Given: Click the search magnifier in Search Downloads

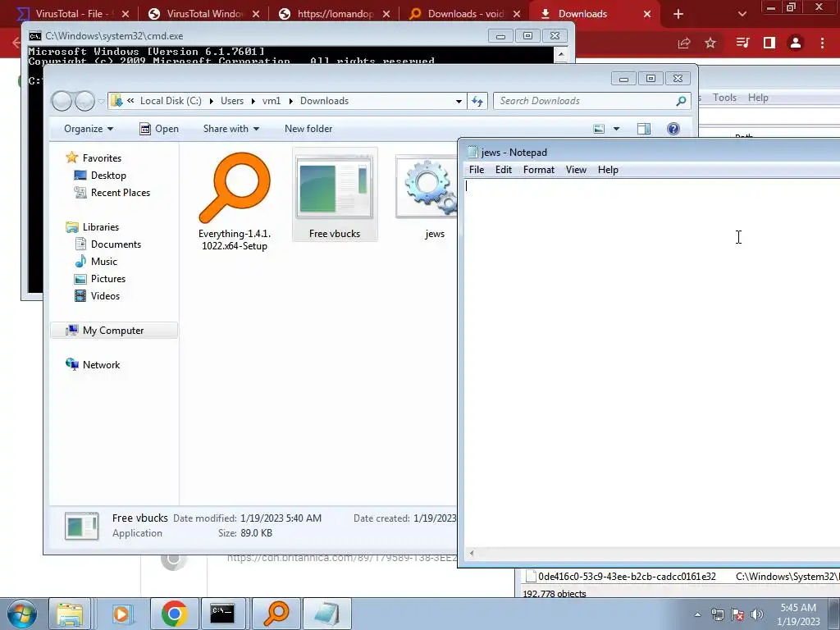Looking at the screenshot, I should (x=681, y=101).
